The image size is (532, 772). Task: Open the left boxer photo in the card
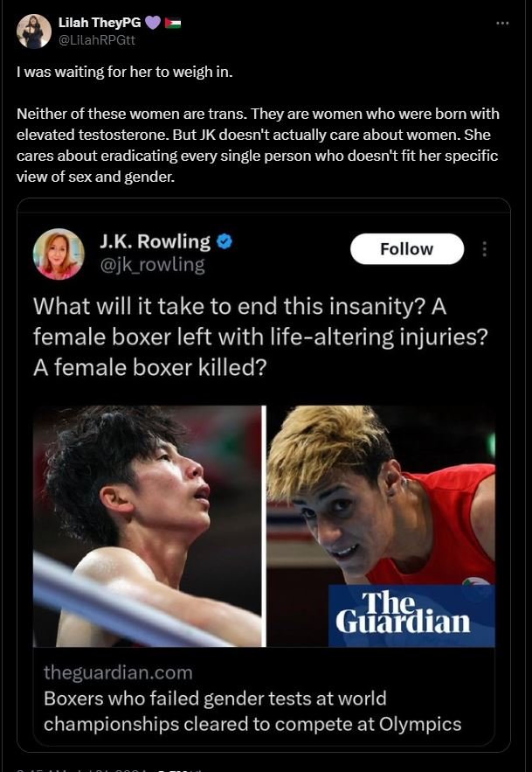click(x=148, y=525)
